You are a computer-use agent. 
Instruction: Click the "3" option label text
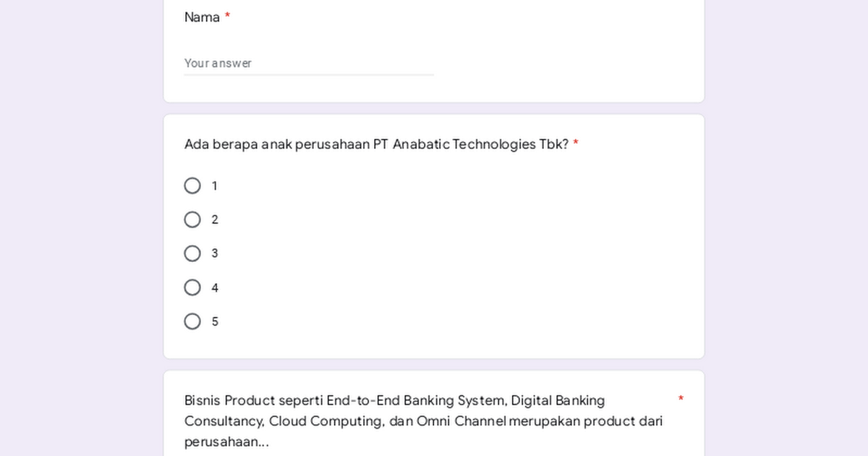215,253
